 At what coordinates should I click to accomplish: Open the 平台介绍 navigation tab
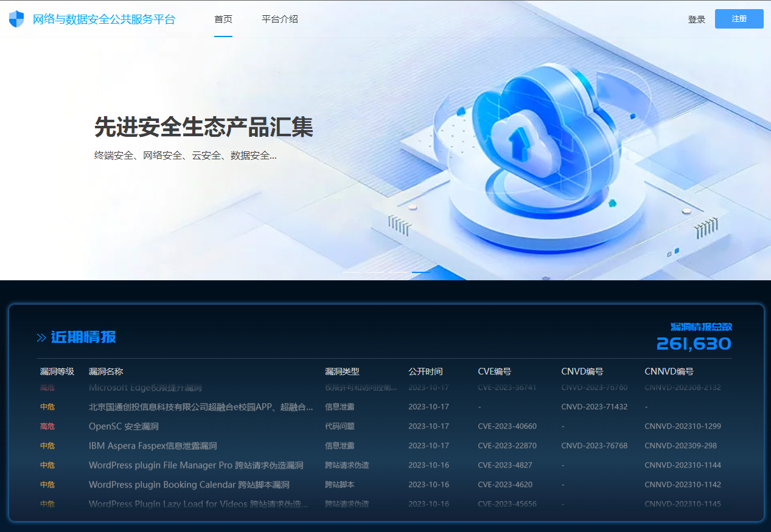pos(280,19)
